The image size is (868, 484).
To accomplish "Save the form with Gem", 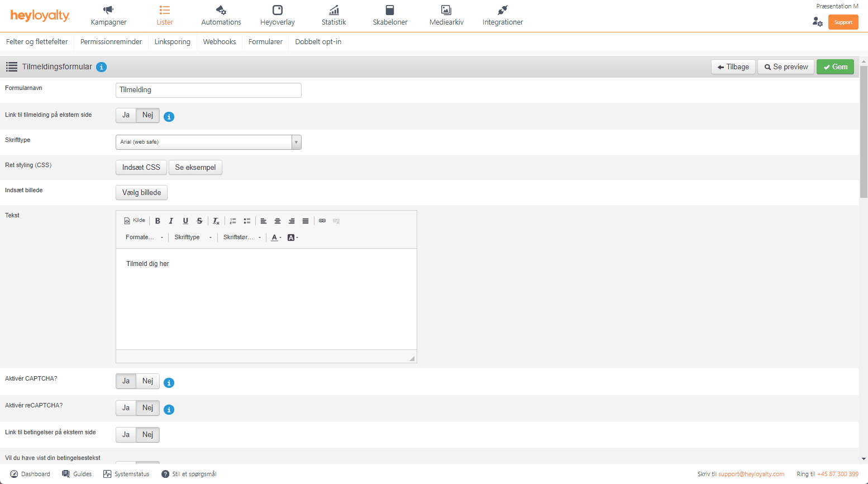I will coord(835,67).
